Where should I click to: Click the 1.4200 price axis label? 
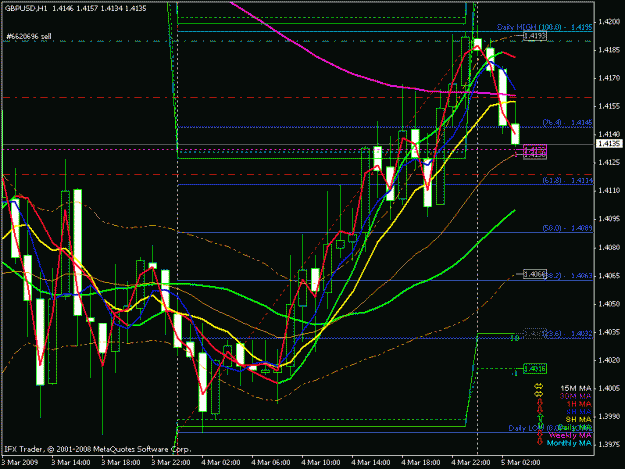coord(609,22)
